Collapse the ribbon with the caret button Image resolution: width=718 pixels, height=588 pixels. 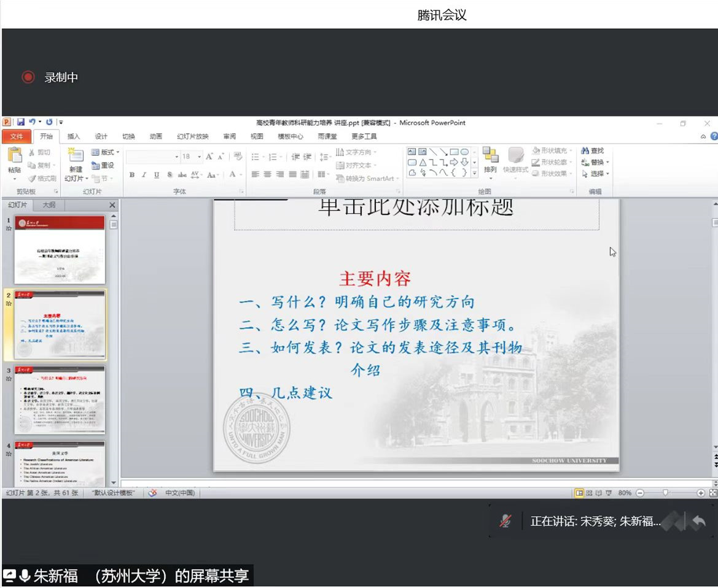703,136
